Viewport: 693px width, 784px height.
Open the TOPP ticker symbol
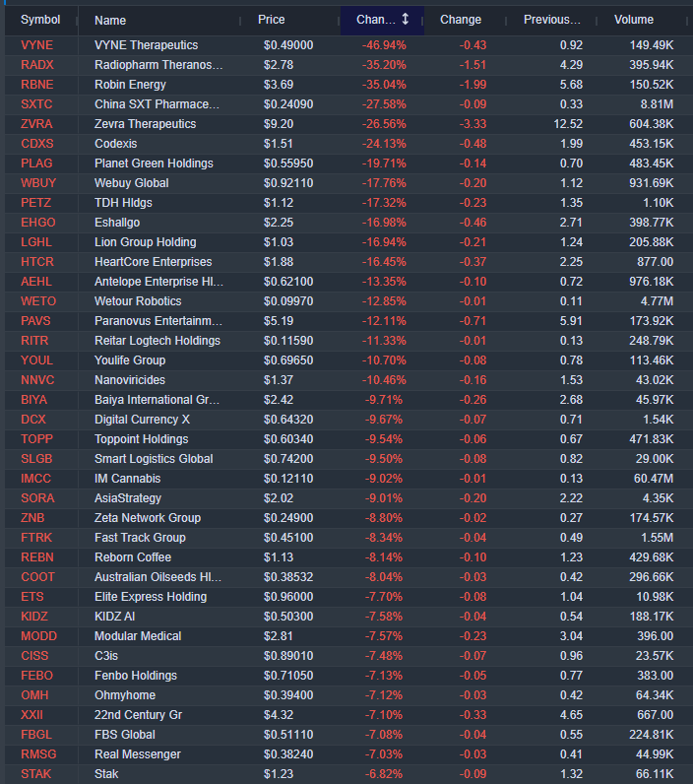click(x=37, y=439)
